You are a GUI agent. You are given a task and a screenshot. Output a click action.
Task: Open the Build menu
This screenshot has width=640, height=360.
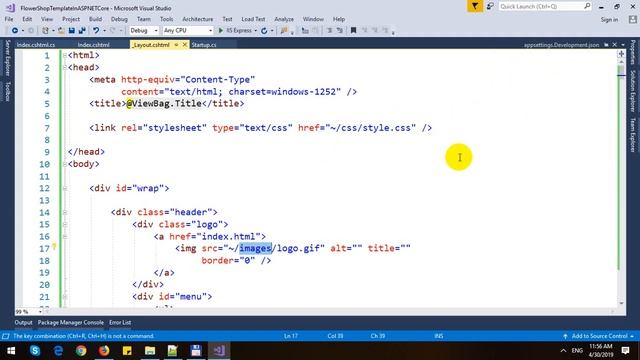96,19
